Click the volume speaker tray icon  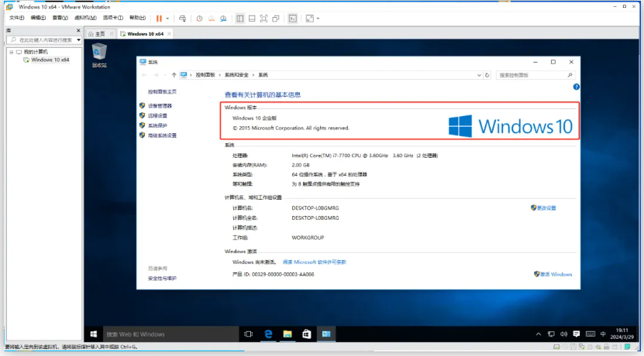click(564, 334)
